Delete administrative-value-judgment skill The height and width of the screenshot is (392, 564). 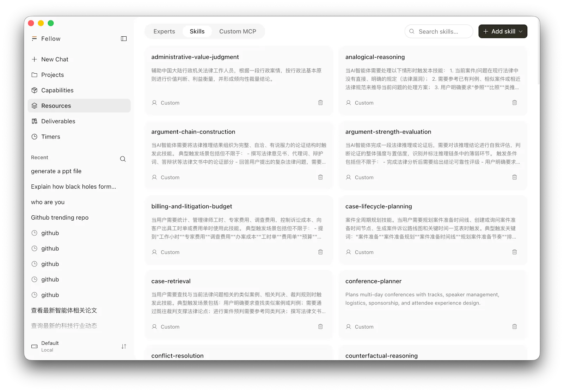pyautogui.click(x=320, y=103)
